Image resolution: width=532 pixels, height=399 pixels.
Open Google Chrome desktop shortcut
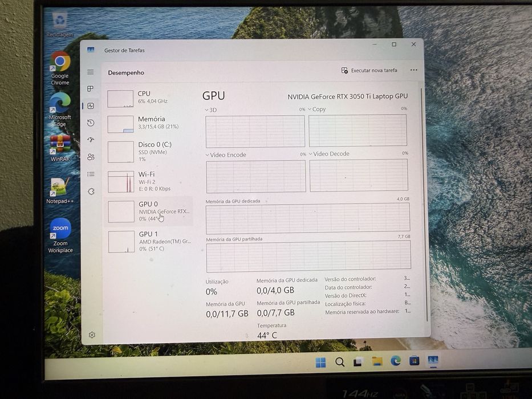60,68
